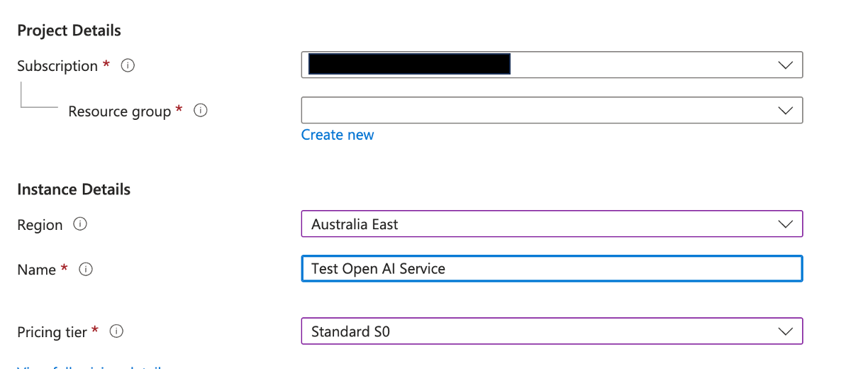Open the Pricing tier info icon

point(117,331)
